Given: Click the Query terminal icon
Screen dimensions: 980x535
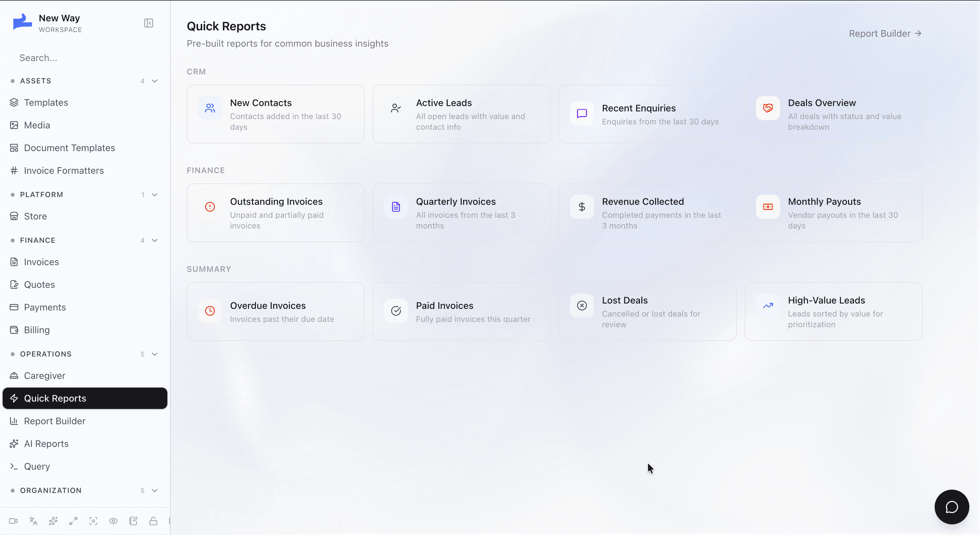Looking at the screenshot, I should click(x=14, y=467).
